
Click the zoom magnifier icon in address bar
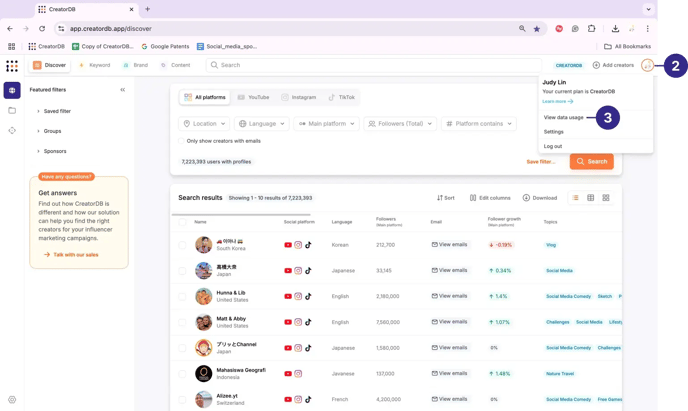pos(522,29)
